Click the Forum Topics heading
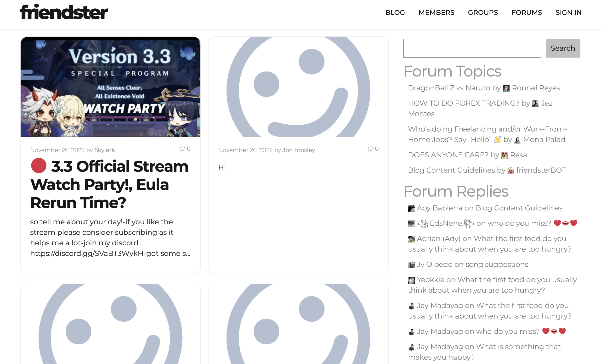Screen dimensions: 601x364 pos(453,71)
